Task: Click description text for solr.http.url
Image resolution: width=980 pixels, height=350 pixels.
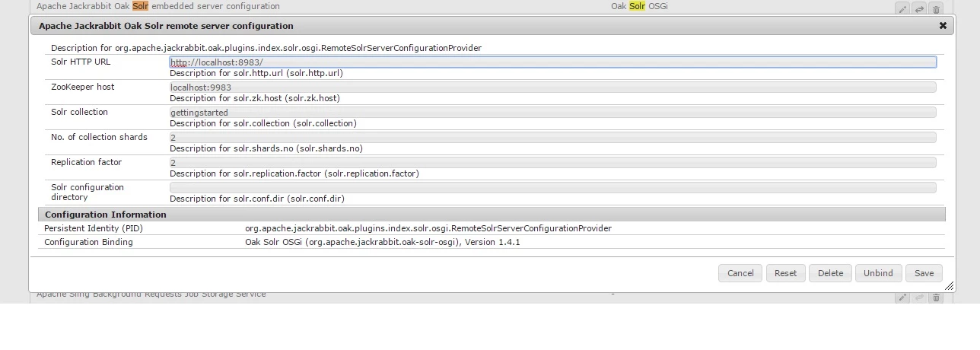Action: pos(256,73)
